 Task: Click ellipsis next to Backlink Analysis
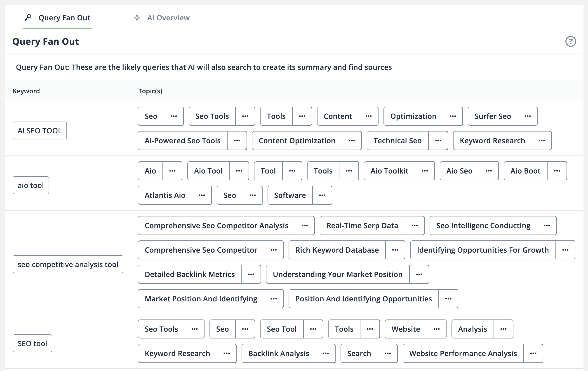tap(326, 353)
